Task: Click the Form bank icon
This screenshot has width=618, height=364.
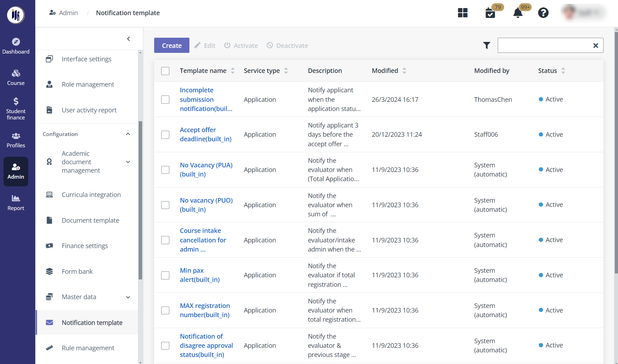Action: tap(49, 271)
